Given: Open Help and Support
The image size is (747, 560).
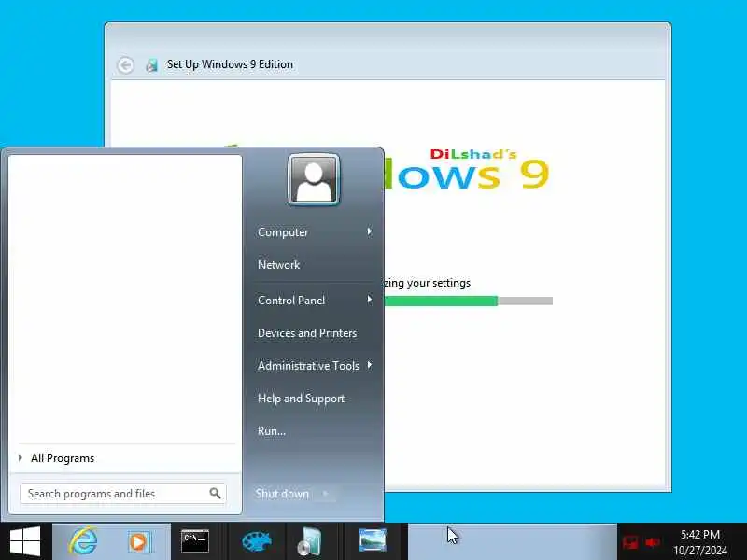Looking at the screenshot, I should pyautogui.click(x=301, y=399).
